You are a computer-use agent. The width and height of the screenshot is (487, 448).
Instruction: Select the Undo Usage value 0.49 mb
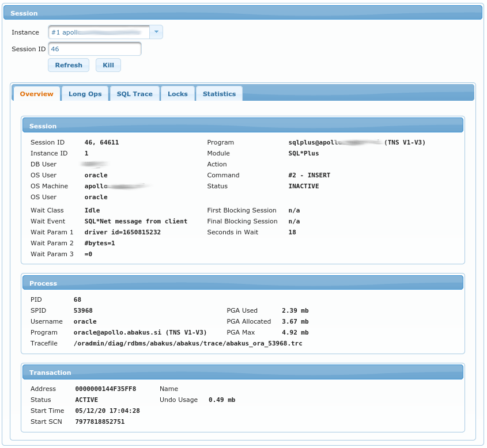pos(222,400)
